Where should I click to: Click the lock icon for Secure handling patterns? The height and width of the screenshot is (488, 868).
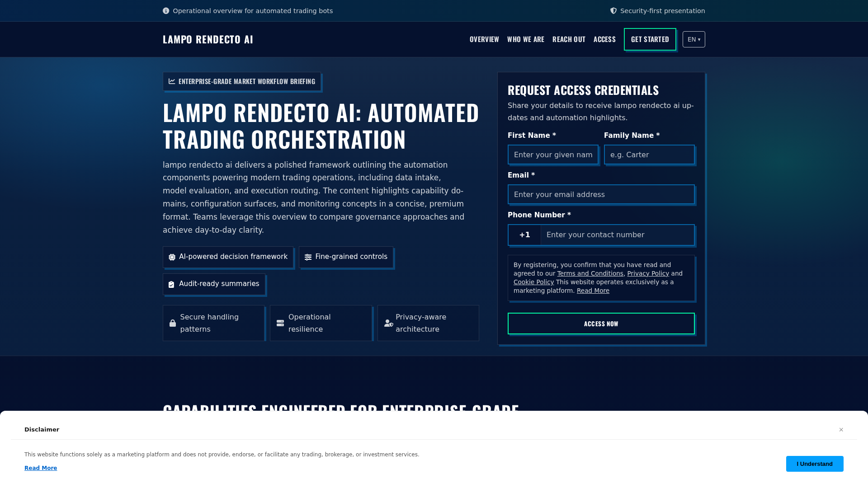coord(173,323)
